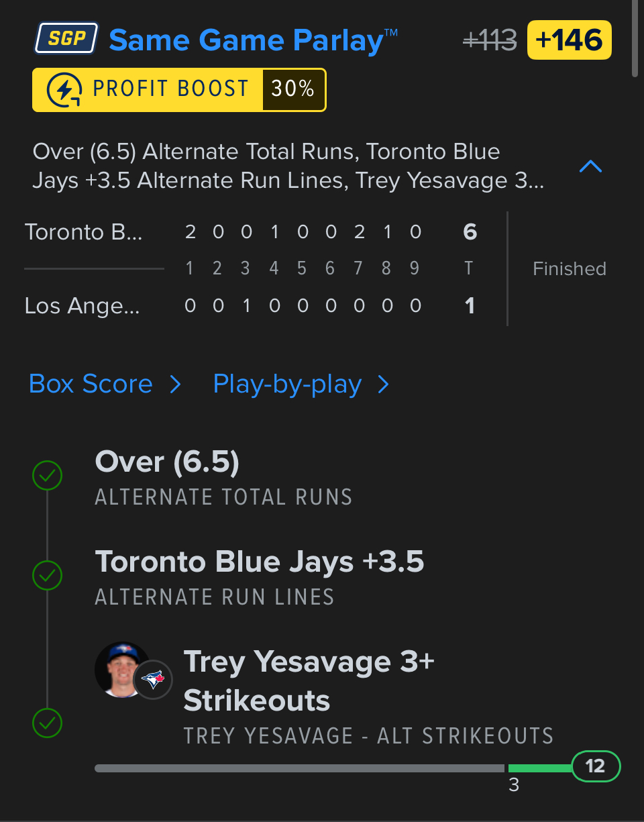This screenshot has height=822, width=644.
Task: Click the Box Score arrow chevron
Action: (x=175, y=384)
